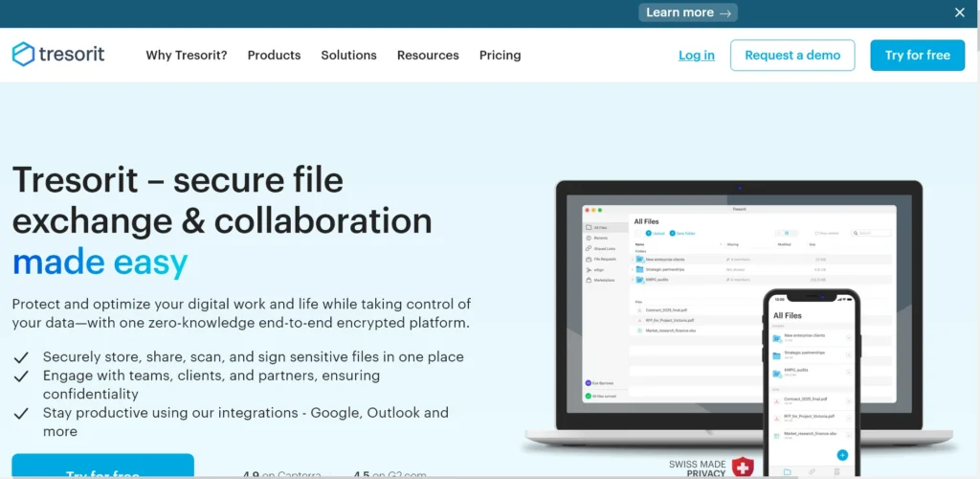Click the checkmark beside 'Engage with teams'

(20, 376)
